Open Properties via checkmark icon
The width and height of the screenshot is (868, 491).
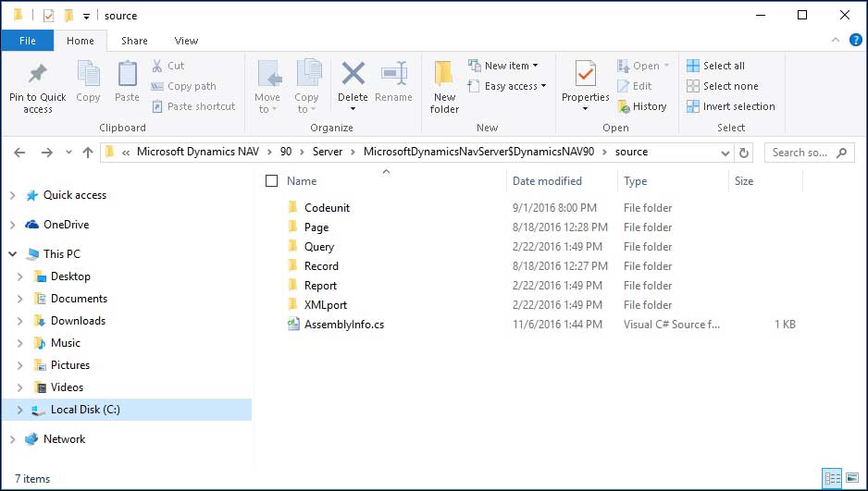585,74
